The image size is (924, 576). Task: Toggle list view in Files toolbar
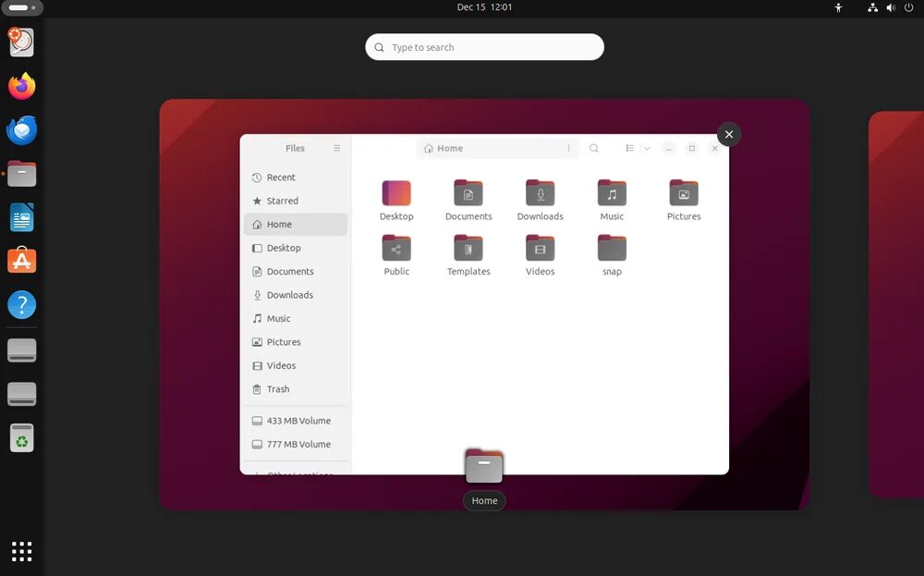pyautogui.click(x=629, y=149)
